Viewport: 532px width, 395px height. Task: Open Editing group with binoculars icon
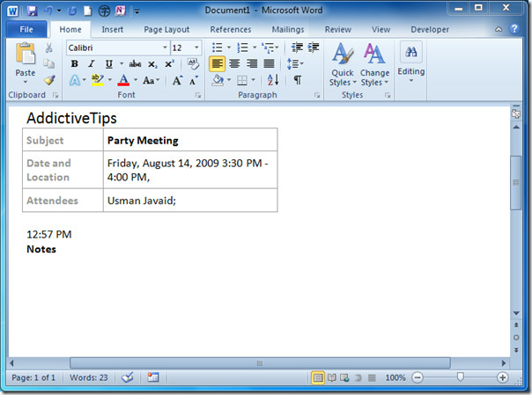pyautogui.click(x=410, y=62)
